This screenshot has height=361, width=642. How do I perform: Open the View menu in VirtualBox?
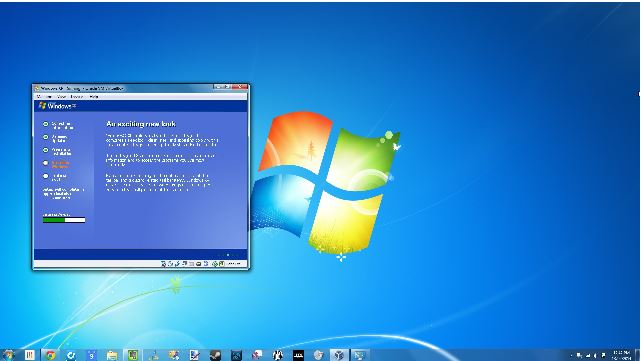[61, 97]
